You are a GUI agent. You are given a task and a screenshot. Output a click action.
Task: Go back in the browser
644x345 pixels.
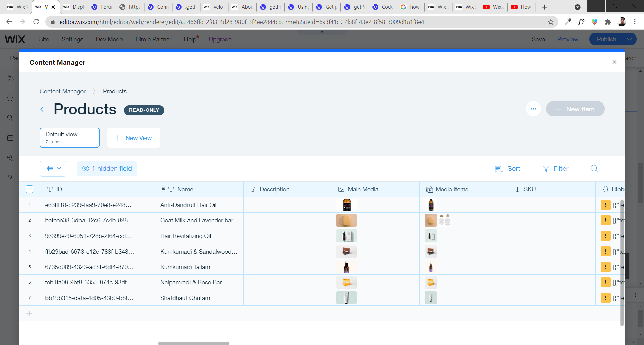pyautogui.click(x=9, y=22)
